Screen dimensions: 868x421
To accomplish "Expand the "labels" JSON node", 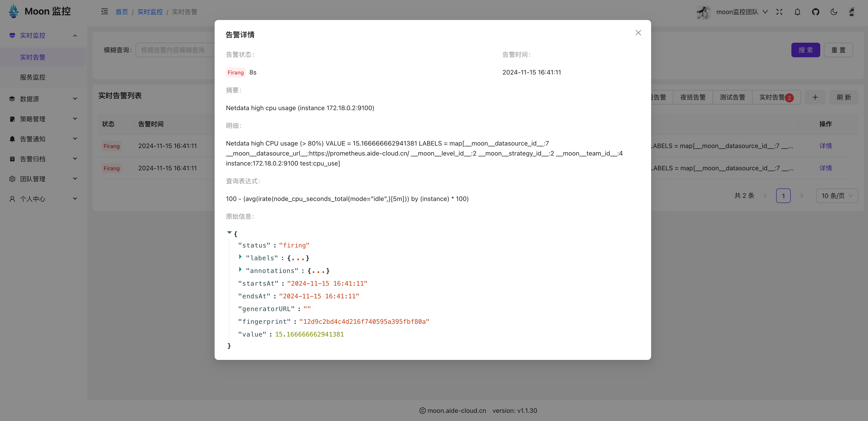I will point(240,257).
